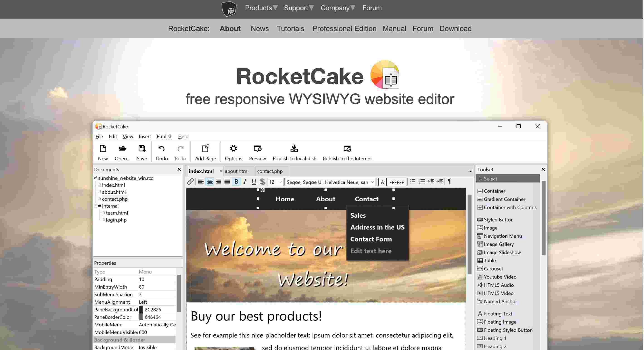Select team.html in the Documents tree
This screenshot has height=350, width=644.
(117, 213)
